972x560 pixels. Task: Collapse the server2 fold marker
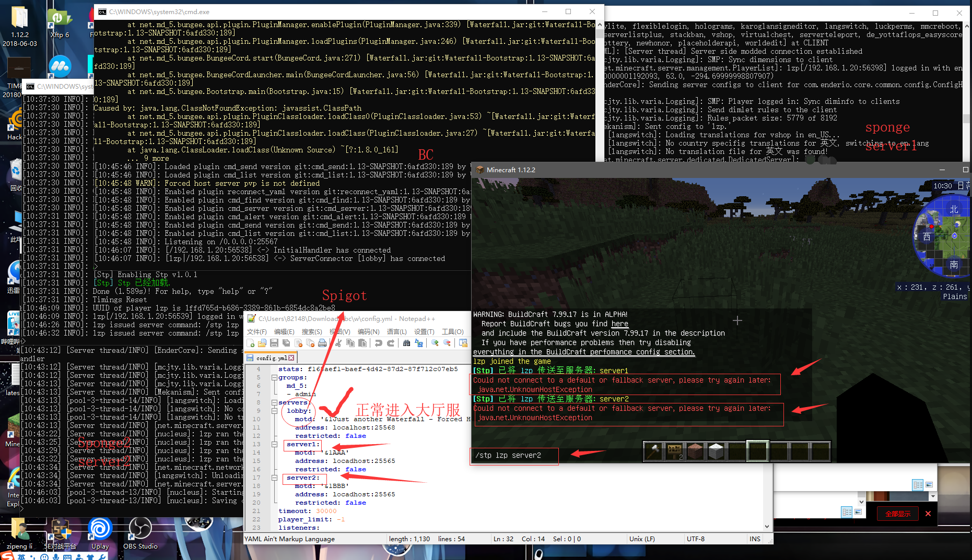coord(274,478)
